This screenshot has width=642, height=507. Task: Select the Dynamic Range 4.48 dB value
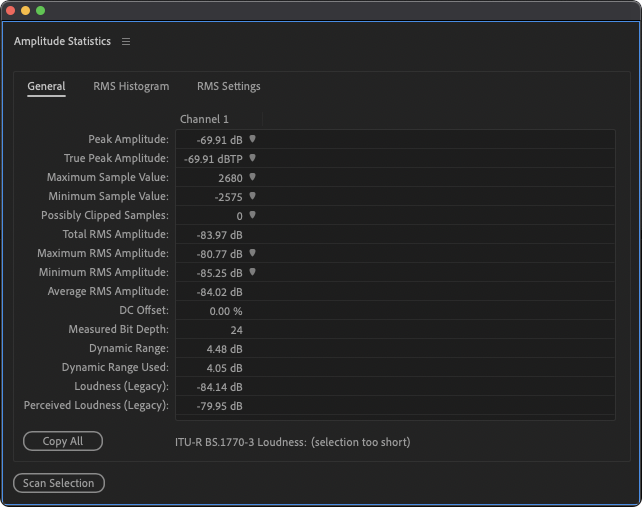(224, 349)
